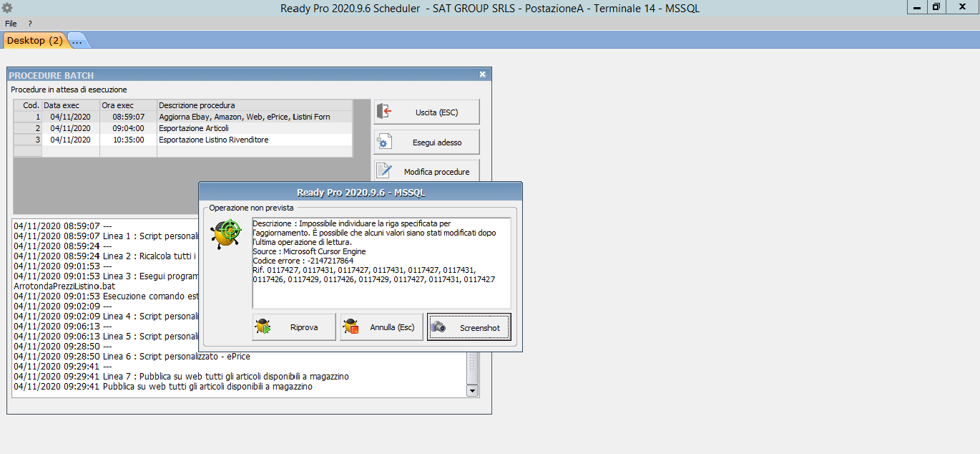Click log line Linea 7 Pubblica su web

point(181,376)
